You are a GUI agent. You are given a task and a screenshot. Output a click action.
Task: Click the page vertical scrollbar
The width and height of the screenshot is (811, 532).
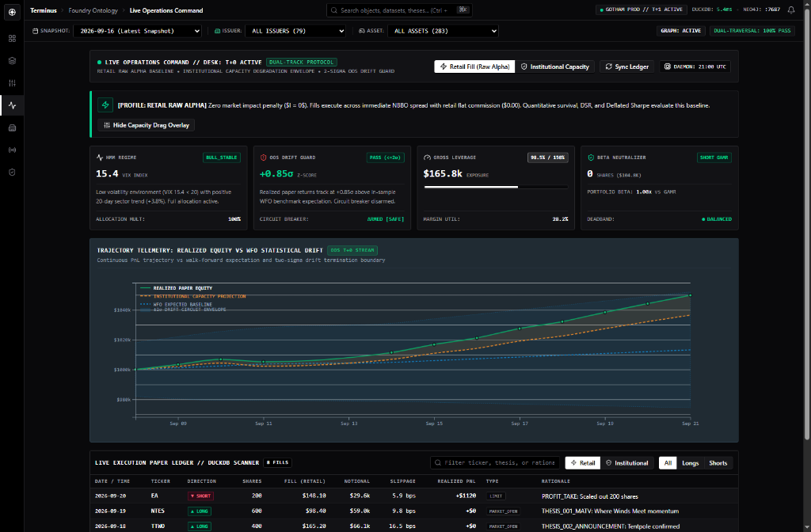[807, 222]
